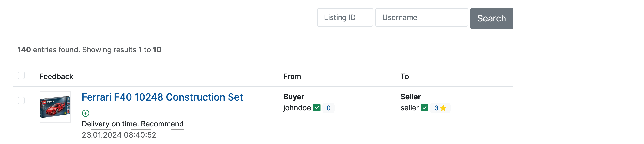The width and height of the screenshot is (644, 144).
Task: Click the 23.01.2024 08:40:52 timestamp
Action: 119,135
